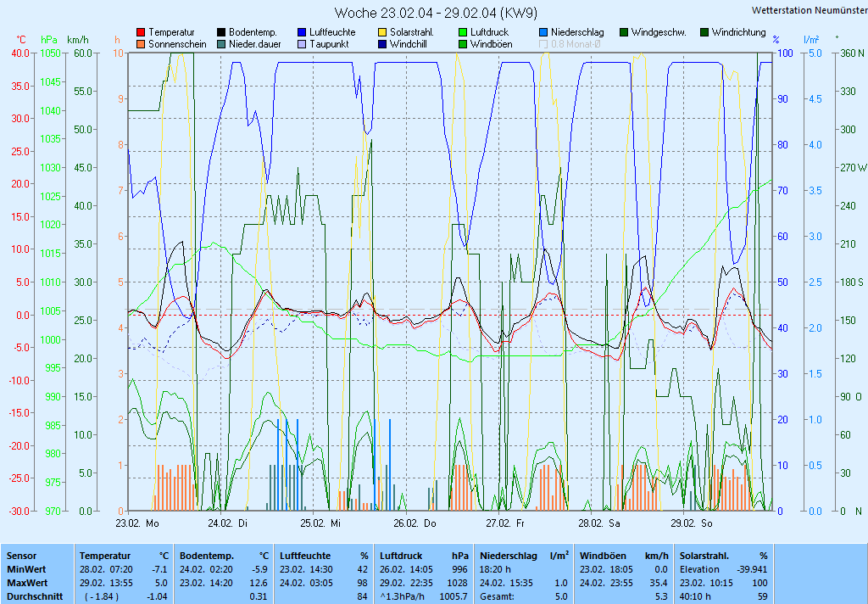Image resolution: width=868 pixels, height=604 pixels.
Task: Click the orange Sonnenschein legend swatch
Action: tap(141, 44)
